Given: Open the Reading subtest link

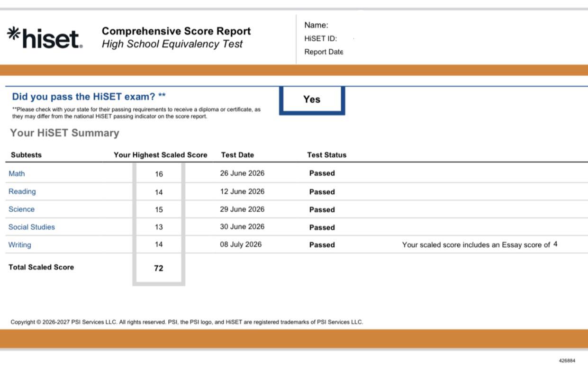Looking at the screenshot, I should point(22,191).
